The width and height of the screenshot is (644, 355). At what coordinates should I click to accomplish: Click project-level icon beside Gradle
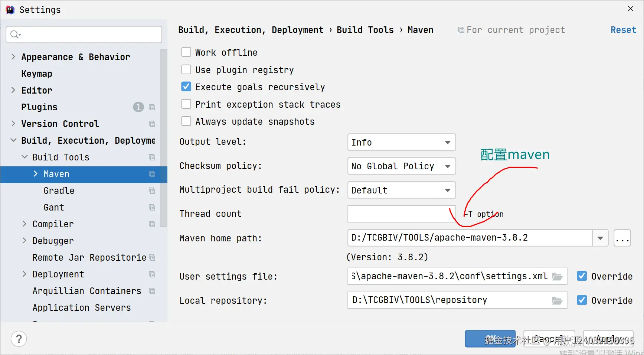(x=152, y=191)
